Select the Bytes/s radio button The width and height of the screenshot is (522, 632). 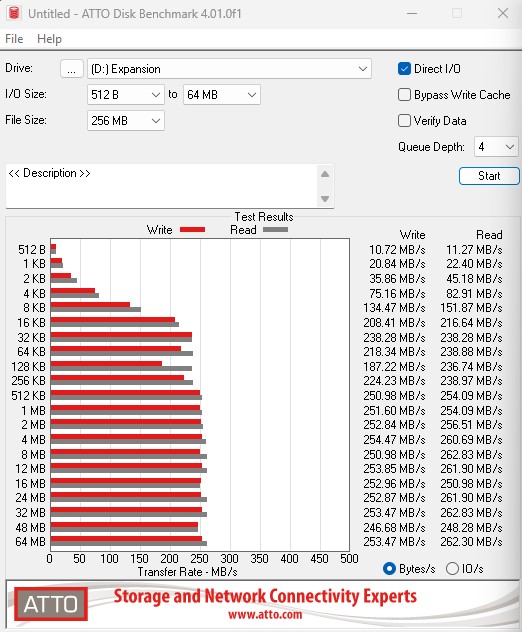[x=389, y=569]
